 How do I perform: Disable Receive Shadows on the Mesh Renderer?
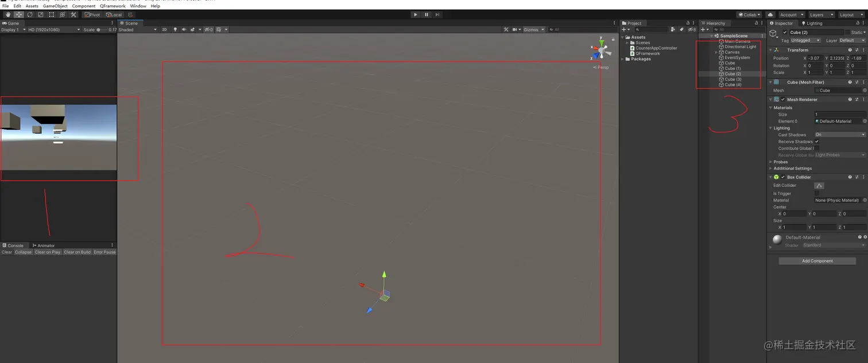tap(817, 142)
